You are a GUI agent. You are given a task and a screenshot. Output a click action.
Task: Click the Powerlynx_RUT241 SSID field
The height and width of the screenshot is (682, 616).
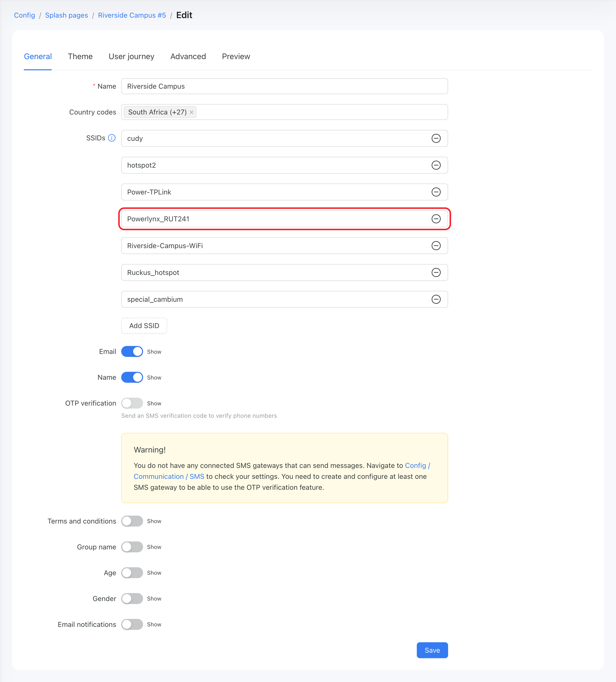(x=284, y=219)
